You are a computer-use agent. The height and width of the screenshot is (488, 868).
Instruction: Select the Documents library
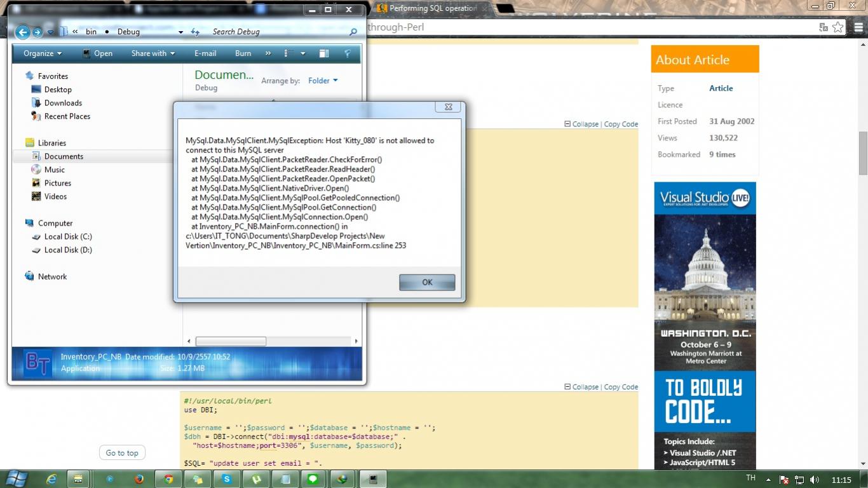pos(64,156)
